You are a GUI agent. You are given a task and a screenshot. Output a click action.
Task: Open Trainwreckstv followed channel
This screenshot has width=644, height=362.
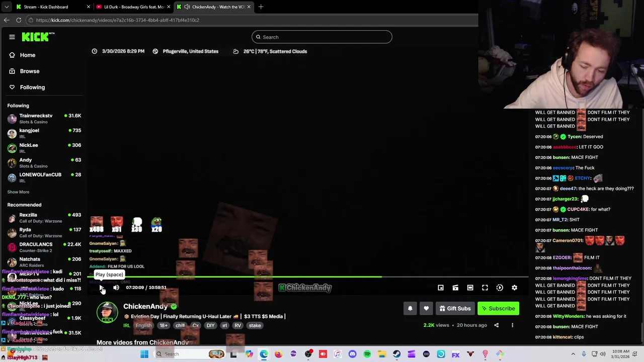[x=44, y=119]
